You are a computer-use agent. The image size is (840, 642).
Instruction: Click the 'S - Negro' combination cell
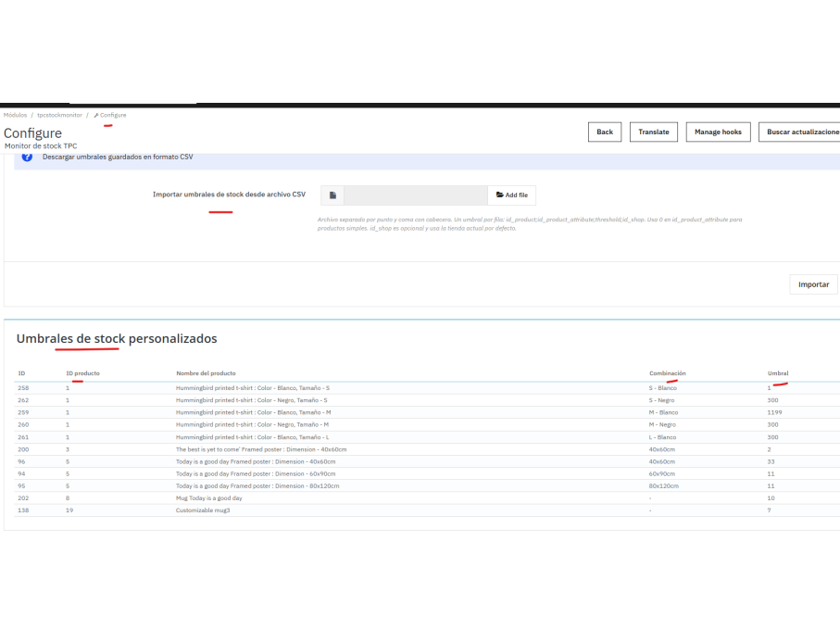pyautogui.click(x=661, y=400)
